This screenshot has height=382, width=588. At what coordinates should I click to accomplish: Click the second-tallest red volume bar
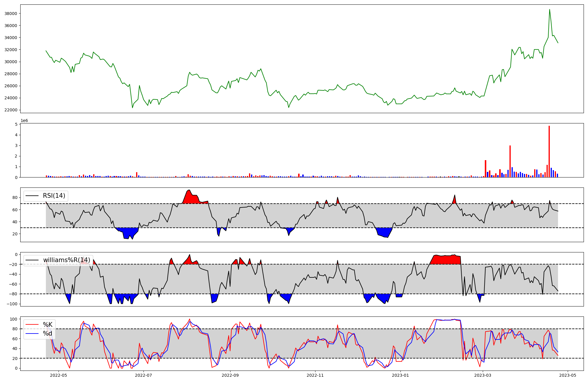point(510,161)
